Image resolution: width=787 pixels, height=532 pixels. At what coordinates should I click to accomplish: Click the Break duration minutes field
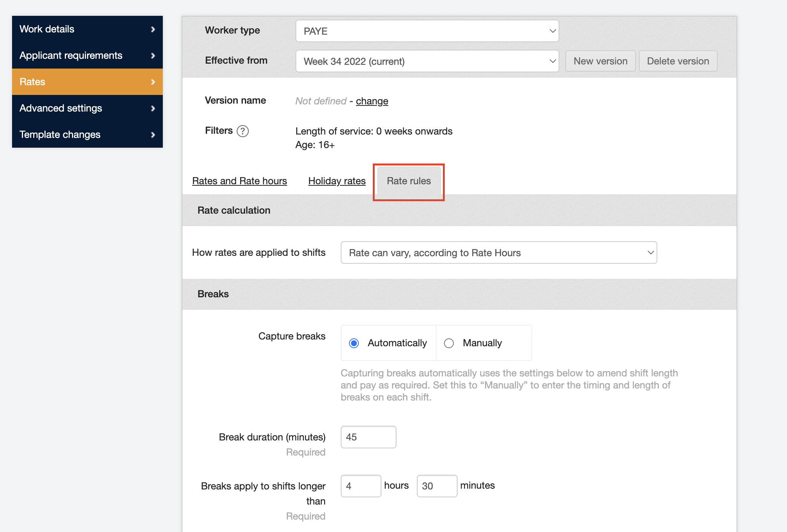point(368,437)
